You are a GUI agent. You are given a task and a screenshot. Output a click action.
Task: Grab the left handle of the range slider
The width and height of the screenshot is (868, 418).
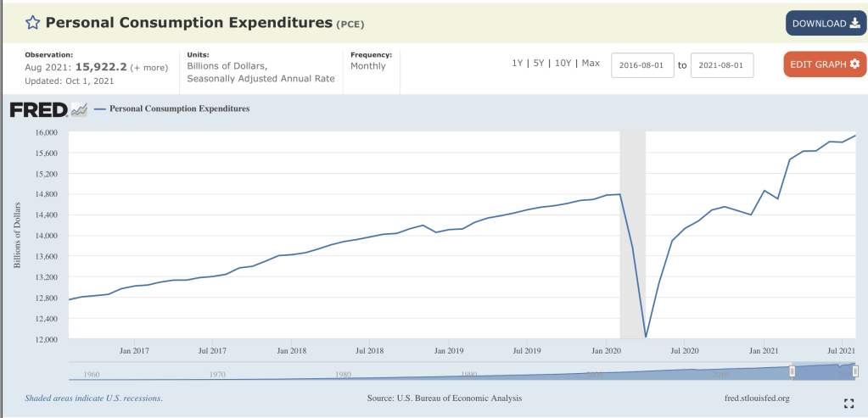pos(792,371)
